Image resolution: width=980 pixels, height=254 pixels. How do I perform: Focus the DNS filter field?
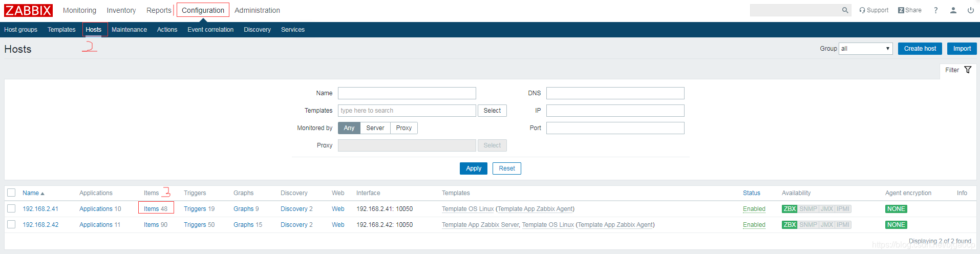pos(615,93)
